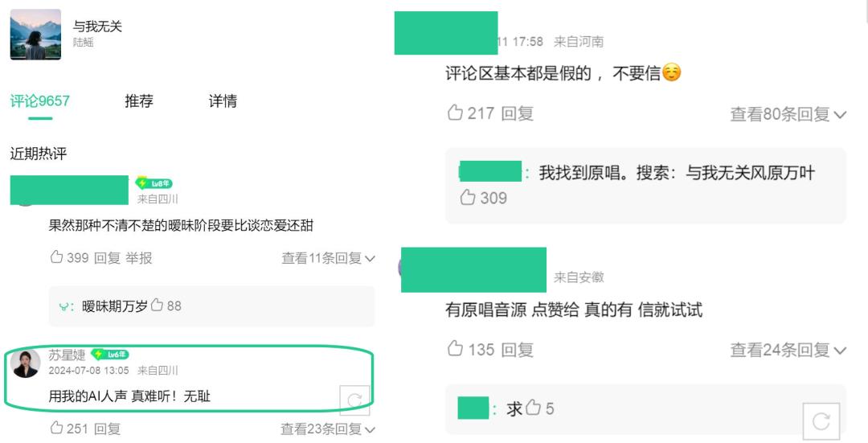Like the 评论区基本都是假的 comment
868x443 pixels.
pyautogui.click(x=455, y=113)
